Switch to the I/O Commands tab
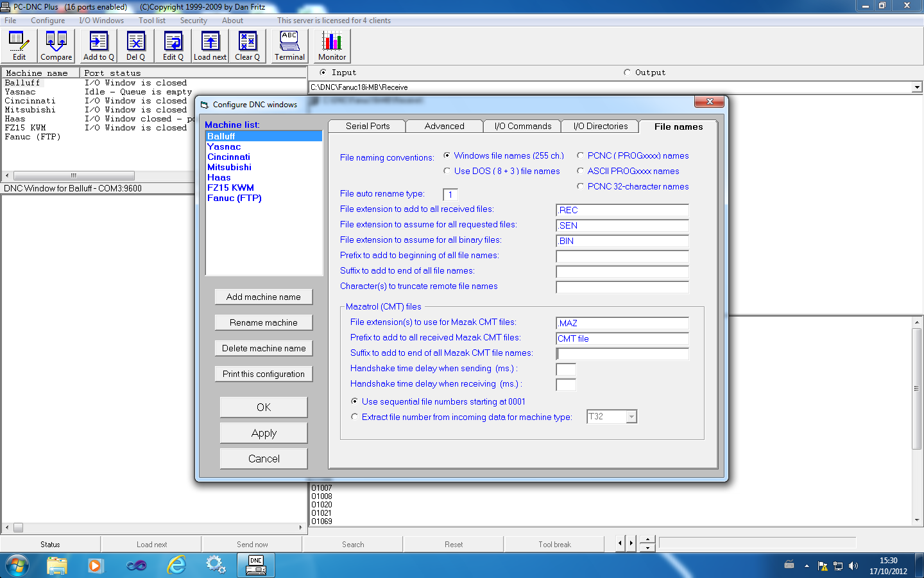 coord(522,127)
